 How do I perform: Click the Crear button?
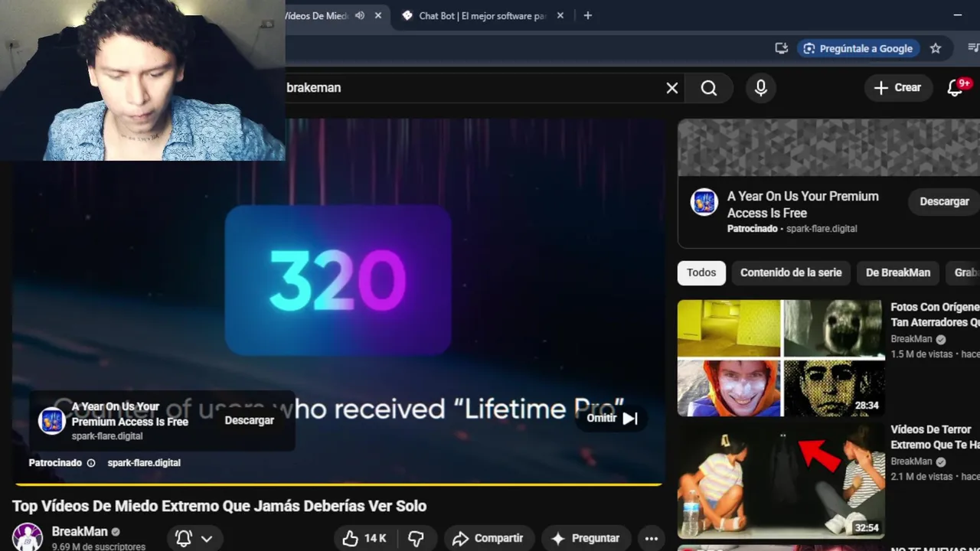(898, 88)
